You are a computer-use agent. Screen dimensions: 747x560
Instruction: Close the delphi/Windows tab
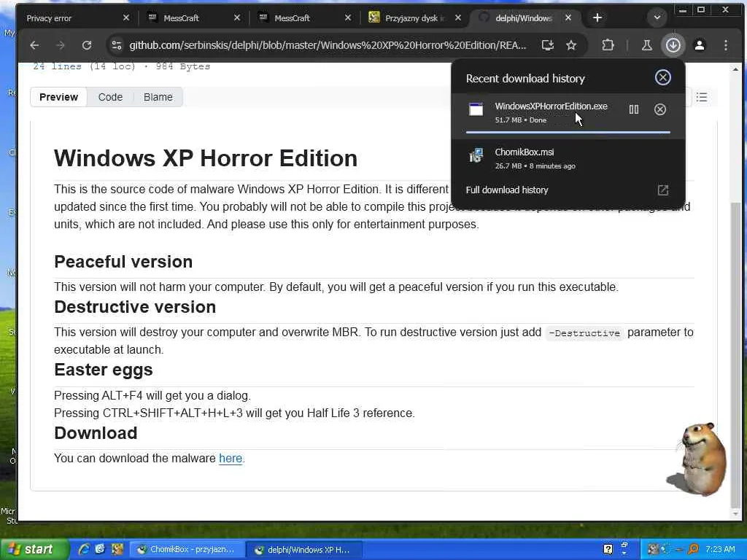point(568,17)
